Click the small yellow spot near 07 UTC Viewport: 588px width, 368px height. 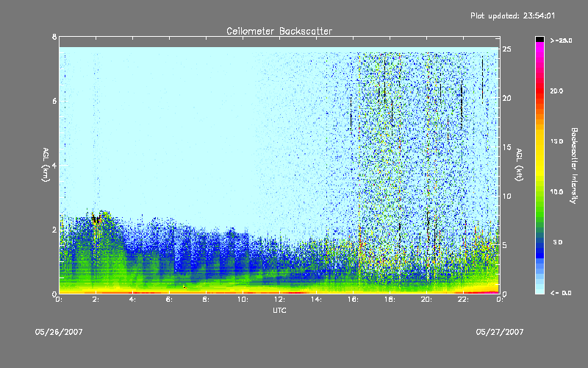point(184,287)
